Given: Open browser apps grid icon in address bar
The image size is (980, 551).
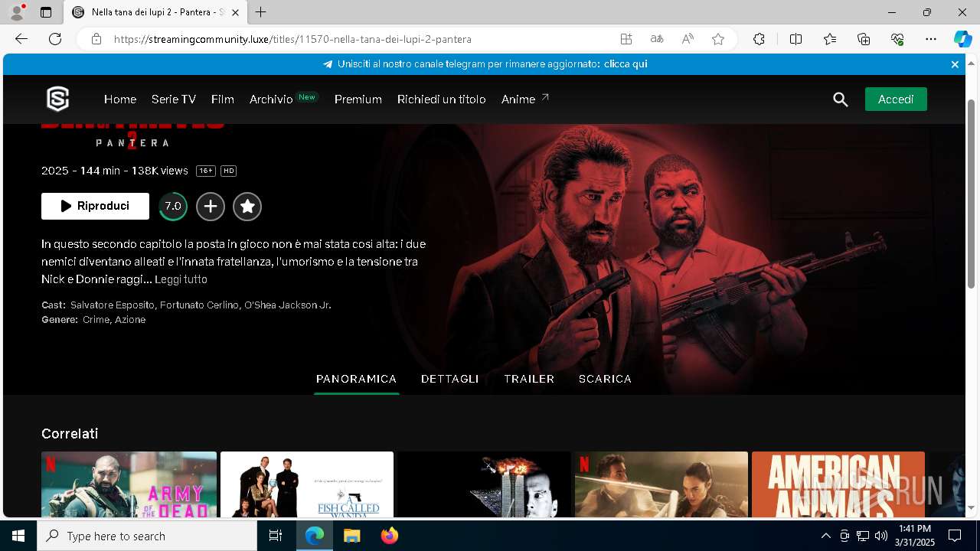Looking at the screenshot, I should pyautogui.click(x=626, y=39).
